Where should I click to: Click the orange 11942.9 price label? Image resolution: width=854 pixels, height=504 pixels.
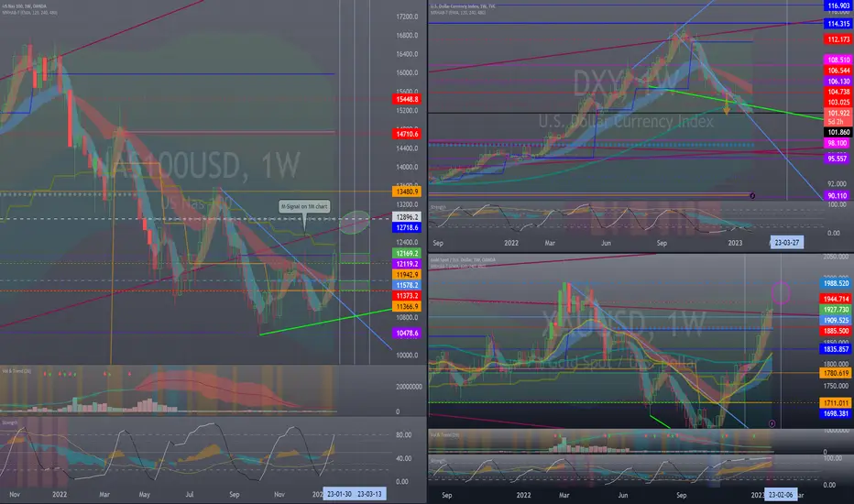point(407,275)
